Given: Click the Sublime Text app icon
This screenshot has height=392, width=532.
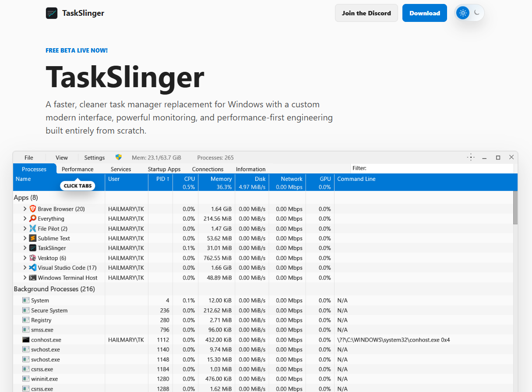Looking at the screenshot, I should [32, 238].
